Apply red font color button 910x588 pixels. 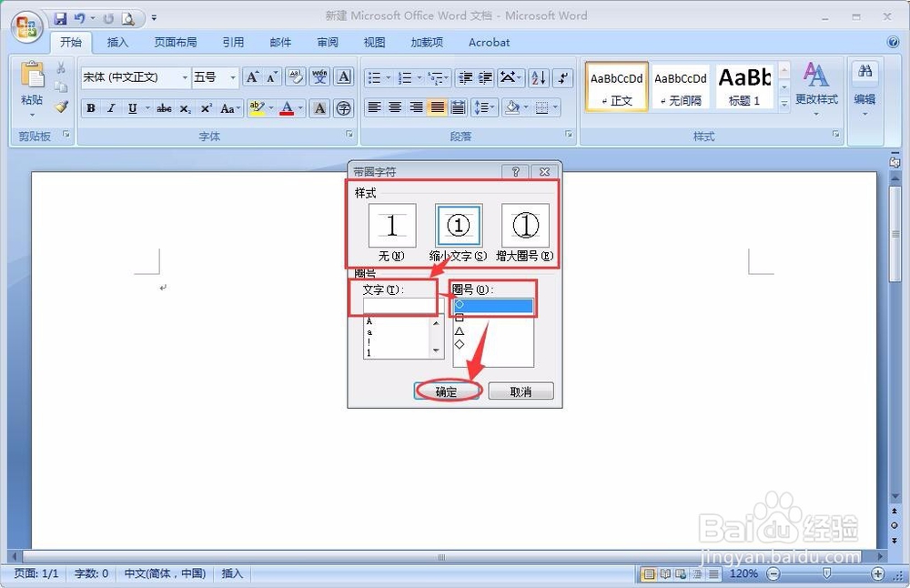(x=287, y=108)
